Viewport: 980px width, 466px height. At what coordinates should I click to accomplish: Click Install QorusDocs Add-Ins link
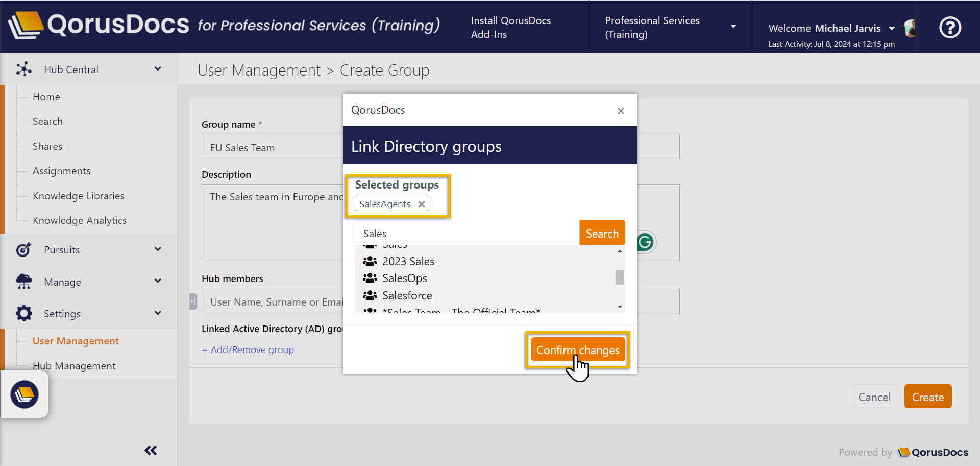click(x=510, y=27)
